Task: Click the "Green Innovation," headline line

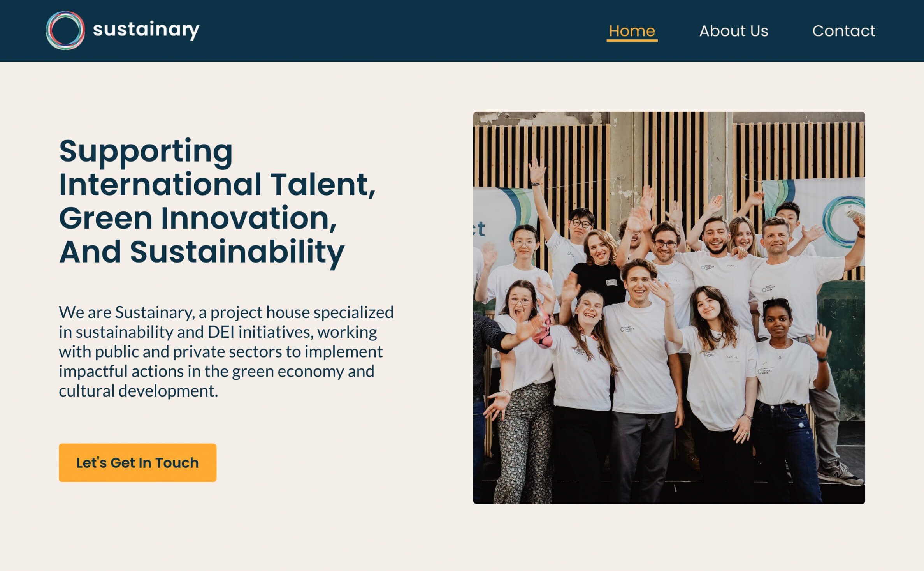Action: 198,218
